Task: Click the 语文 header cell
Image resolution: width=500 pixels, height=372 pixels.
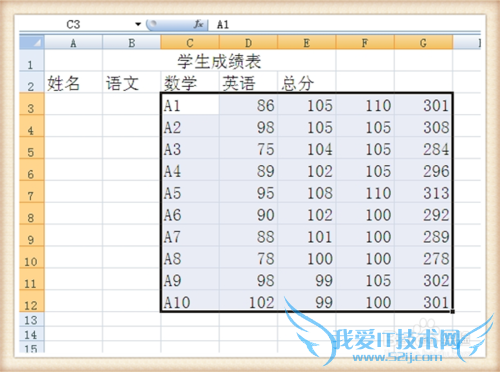Action: 132,82
